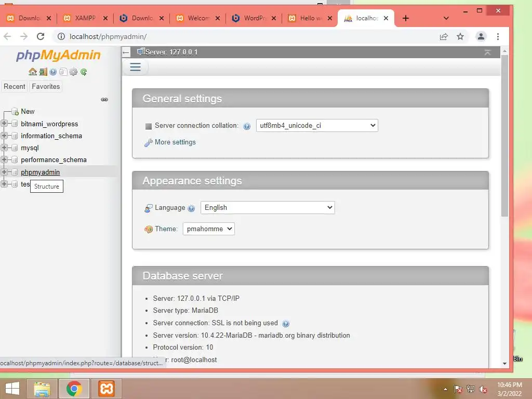
Task: Click the New database icon in tree
Action: [15, 111]
